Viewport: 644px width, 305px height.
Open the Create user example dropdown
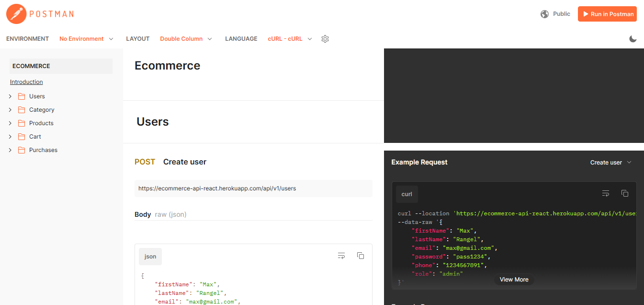611,163
